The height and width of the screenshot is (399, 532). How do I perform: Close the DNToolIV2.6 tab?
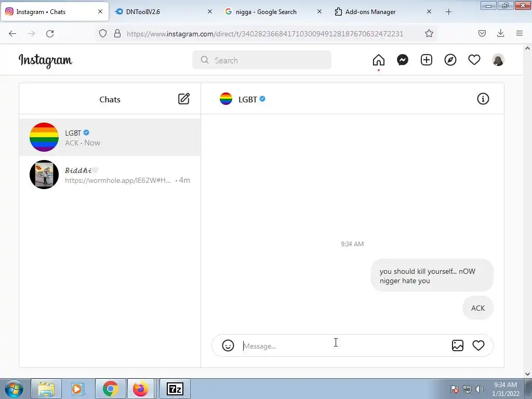pos(210,11)
